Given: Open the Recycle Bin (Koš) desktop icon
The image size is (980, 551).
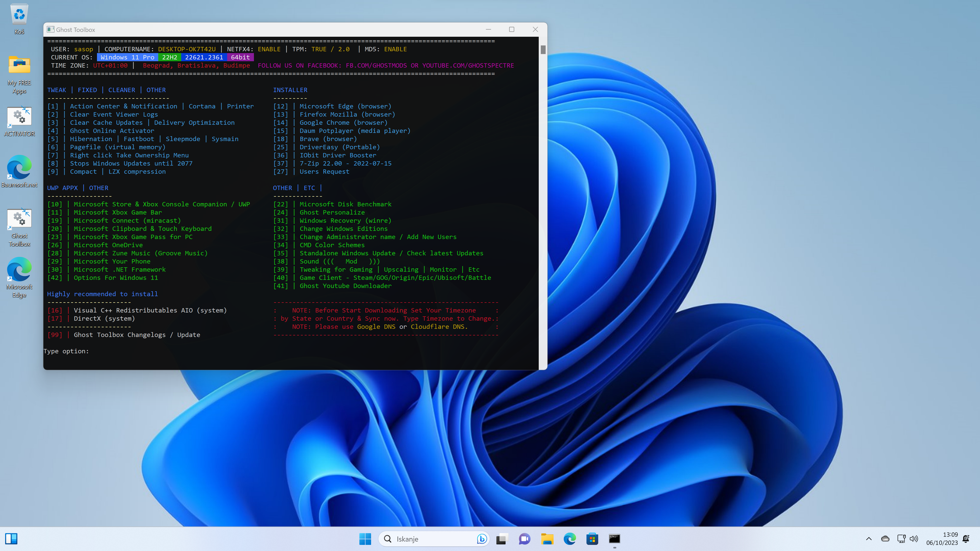Looking at the screenshot, I should (x=19, y=19).
